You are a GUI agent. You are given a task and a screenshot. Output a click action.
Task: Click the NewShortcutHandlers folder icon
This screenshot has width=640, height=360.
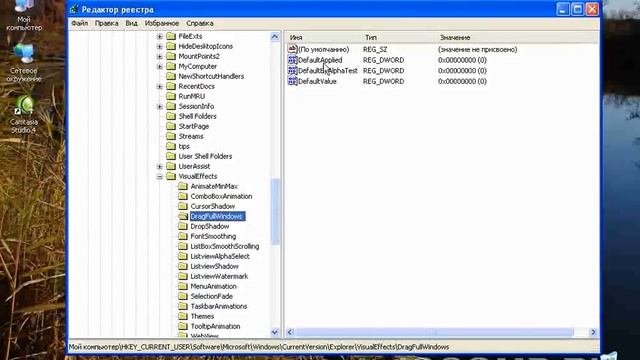pyautogui.click(x=171, y=76)
